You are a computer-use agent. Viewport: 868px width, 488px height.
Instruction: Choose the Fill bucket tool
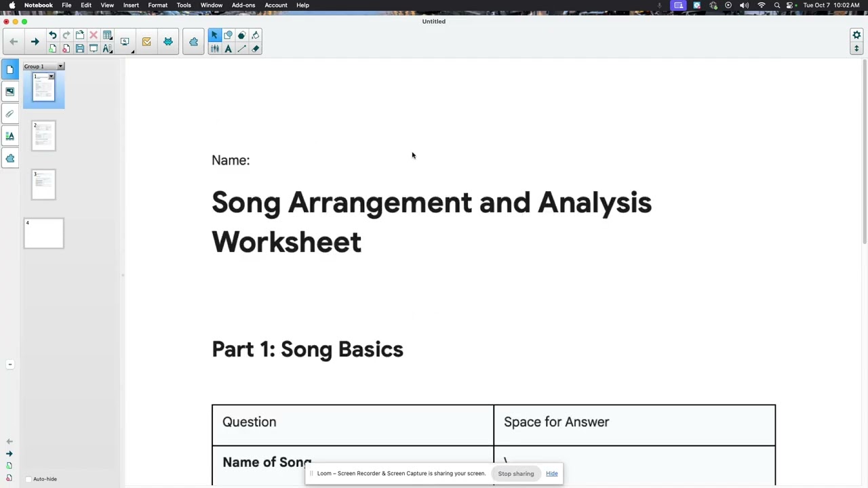[256, 35]
